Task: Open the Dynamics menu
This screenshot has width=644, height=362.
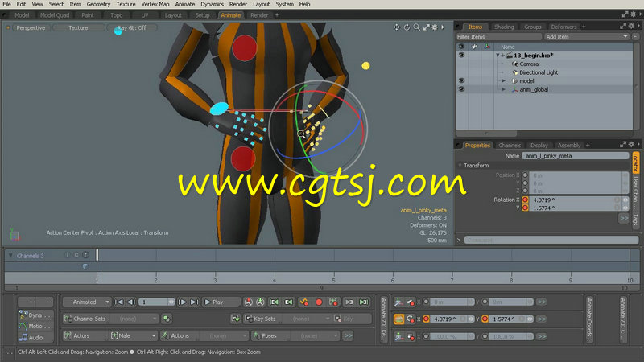Action: [212, 4]
